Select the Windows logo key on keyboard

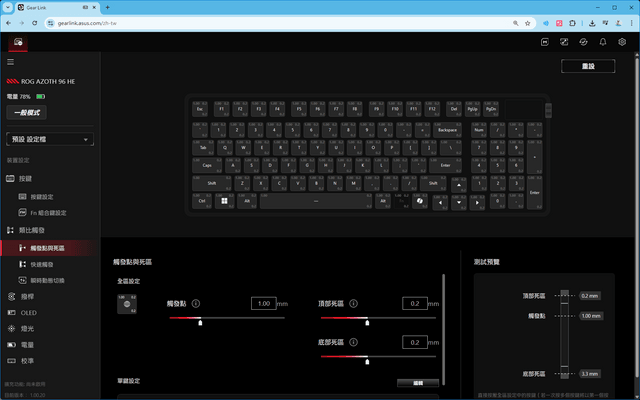tap(224, 201)
